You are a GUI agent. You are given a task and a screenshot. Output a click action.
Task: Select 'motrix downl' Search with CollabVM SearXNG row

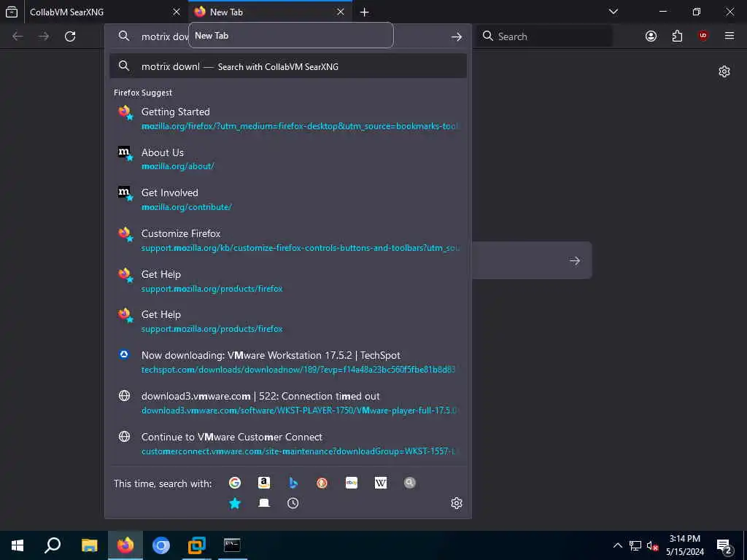click(x=288, y=66)
